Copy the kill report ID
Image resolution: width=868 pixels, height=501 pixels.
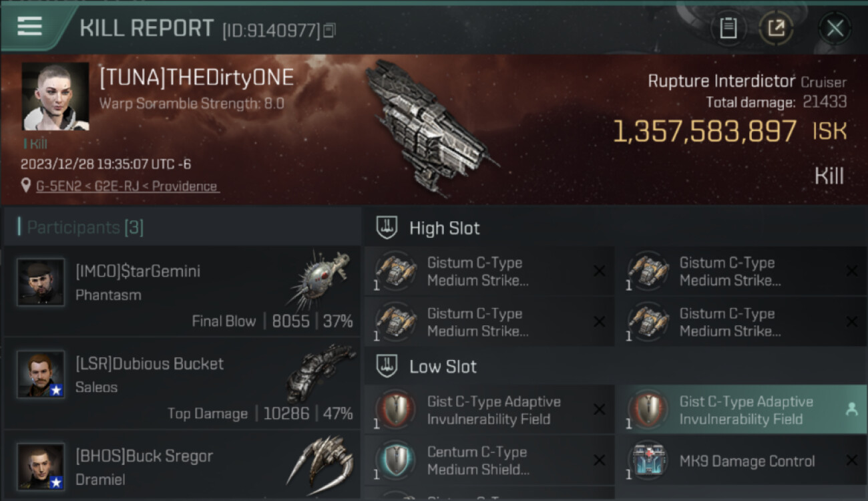click(329, 30)
